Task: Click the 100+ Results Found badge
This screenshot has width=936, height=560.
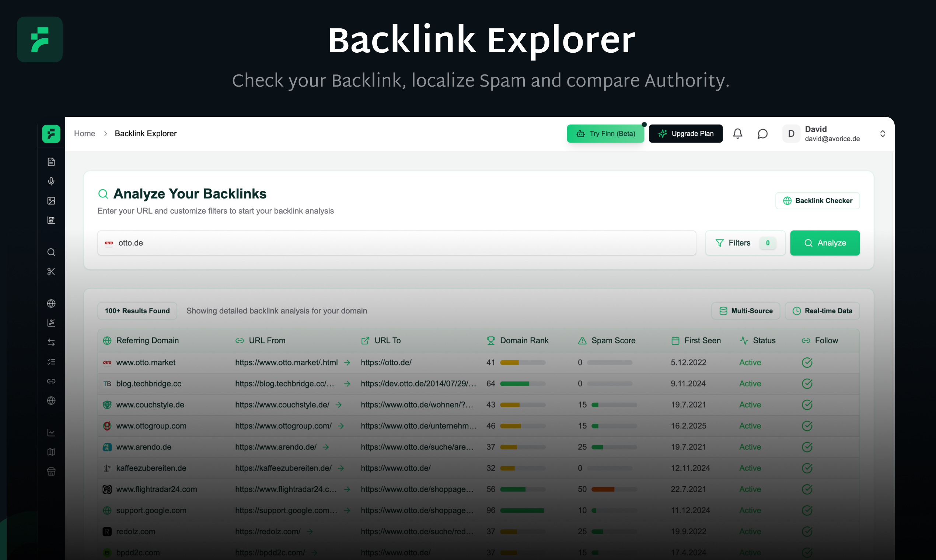Action: (x=137, y=311)
